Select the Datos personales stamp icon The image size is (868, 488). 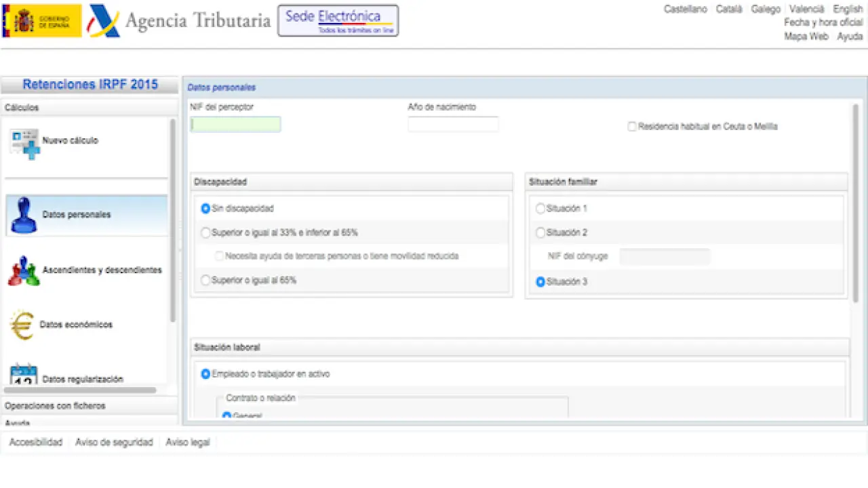coord(24,215)
